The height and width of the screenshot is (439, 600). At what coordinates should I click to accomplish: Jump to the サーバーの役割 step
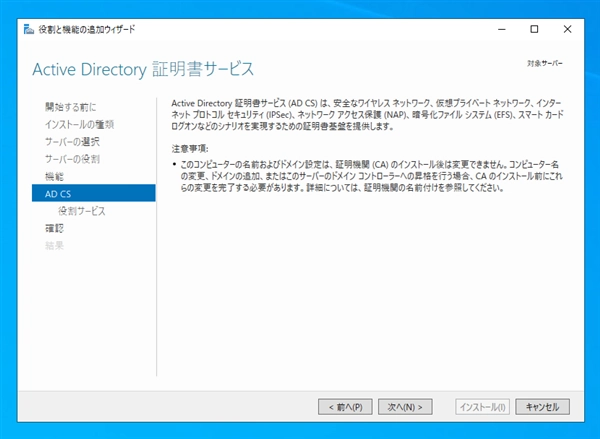tap(72, 159)
